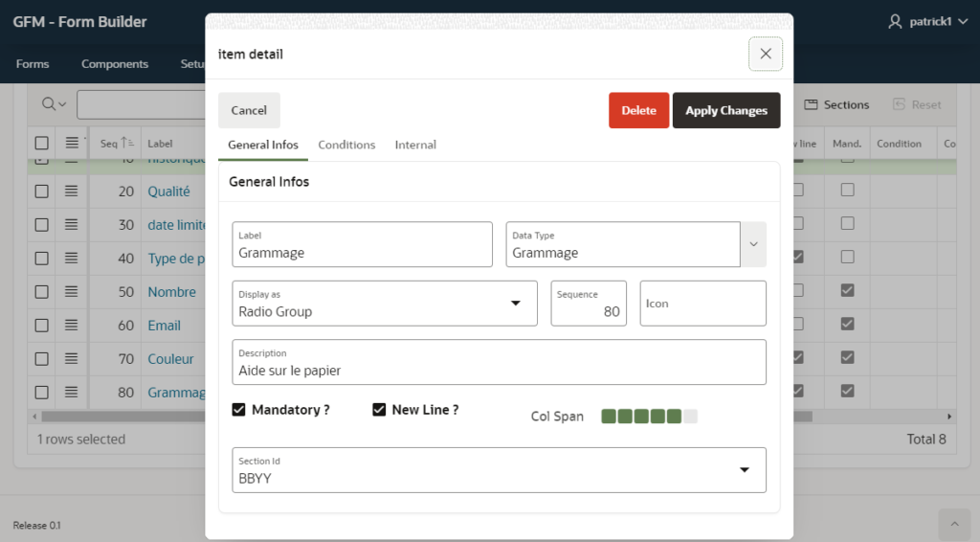Click the red Delete button

[x=638, y=110]
